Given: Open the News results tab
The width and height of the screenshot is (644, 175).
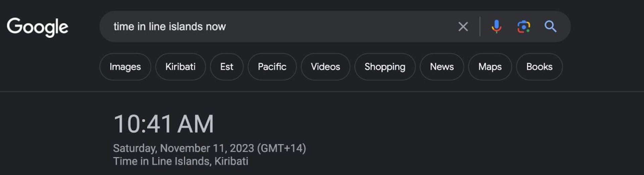Looking at the screenshot, I should (x=442, y=67).
